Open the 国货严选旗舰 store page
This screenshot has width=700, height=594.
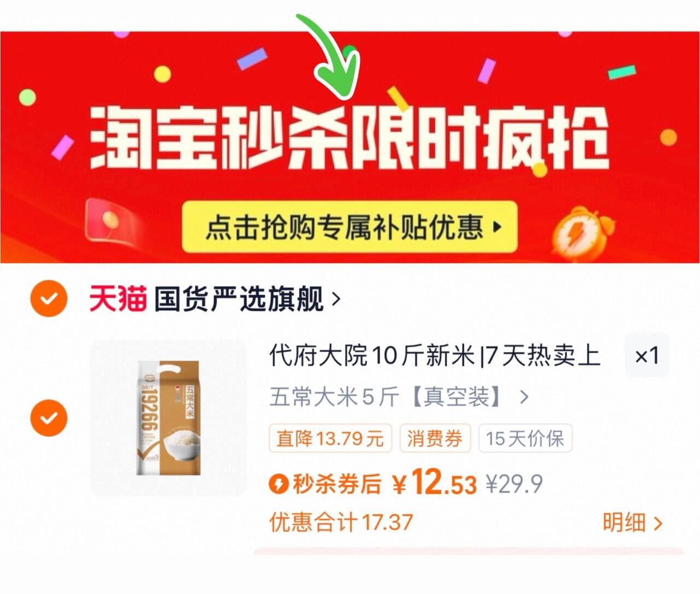coord(238,299)
